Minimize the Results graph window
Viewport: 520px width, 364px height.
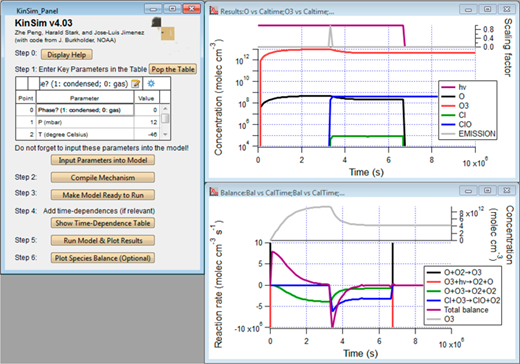click(468, 9)
